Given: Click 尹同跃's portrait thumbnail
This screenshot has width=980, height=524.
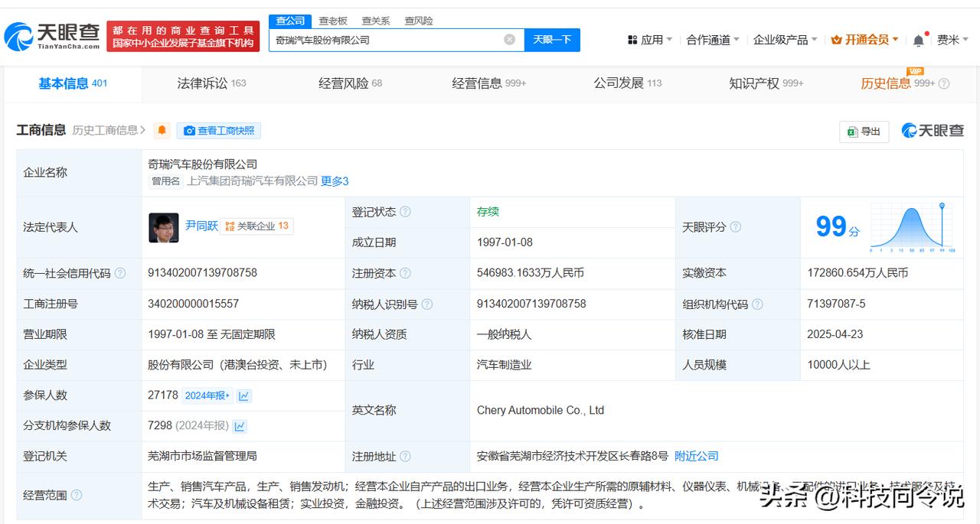Looking at the screenshot, I should pyautogui.click(x=164, y=227).
